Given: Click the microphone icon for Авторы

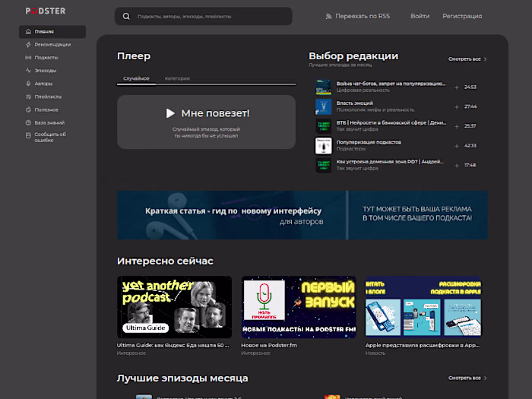Looking at the screenshot, I should coord(29,84).
